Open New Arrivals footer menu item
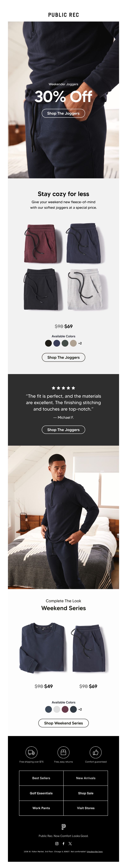Viewport: 127px width, 868px height. click(x=86, y=778)
